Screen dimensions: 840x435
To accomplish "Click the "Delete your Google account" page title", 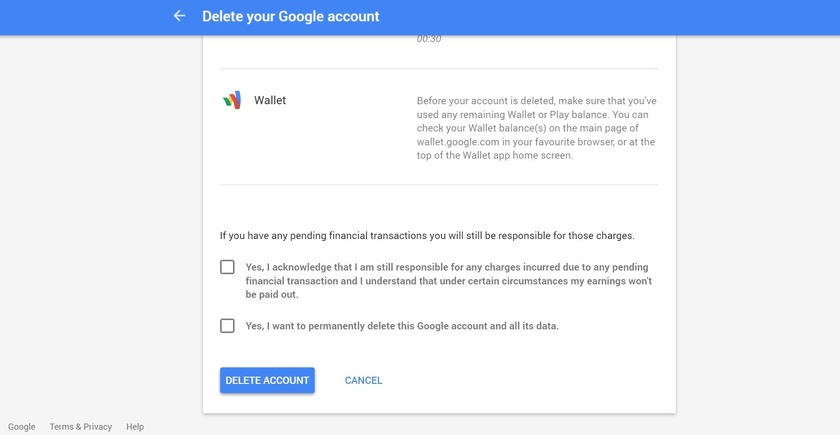I will coord(290,16).
